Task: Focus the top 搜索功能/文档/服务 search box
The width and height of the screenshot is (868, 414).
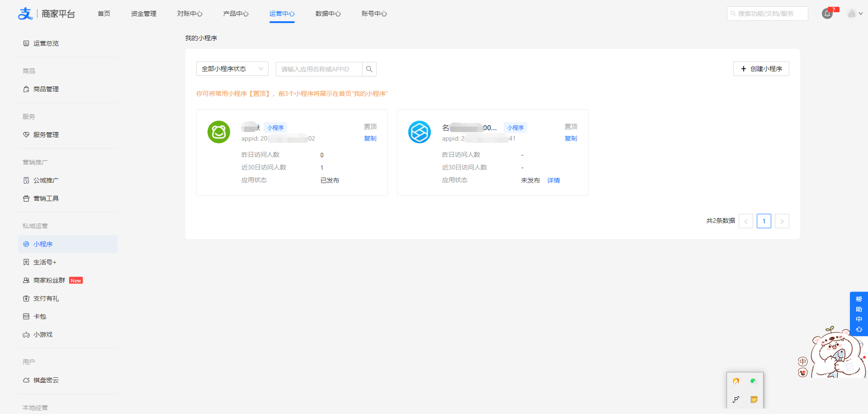Action: (768, 14)
